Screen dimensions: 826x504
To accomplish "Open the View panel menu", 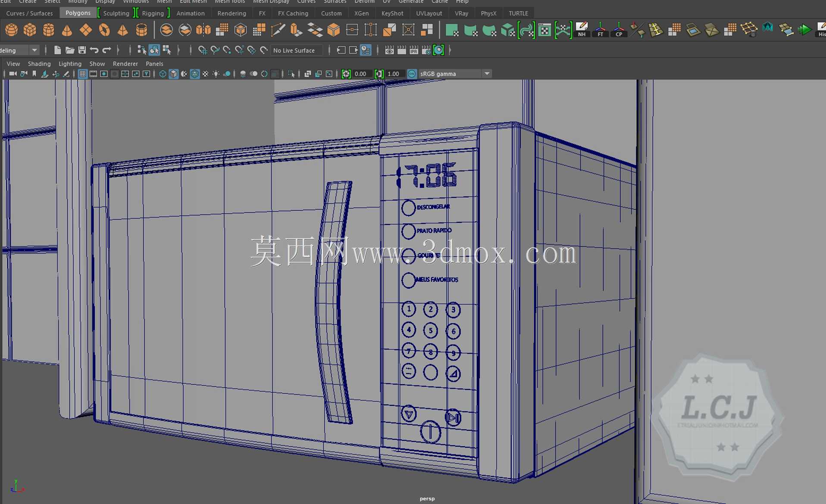I will [x=13, y=64].
